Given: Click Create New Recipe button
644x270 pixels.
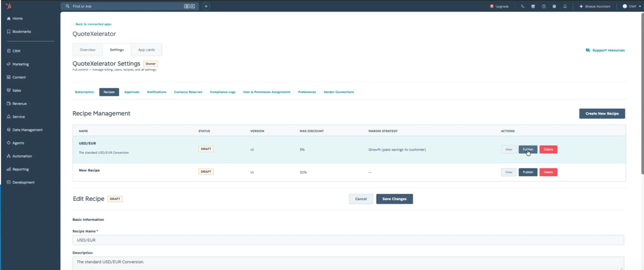Looking at the screenshot, I should pyautogui.click(x=602, y=114).
